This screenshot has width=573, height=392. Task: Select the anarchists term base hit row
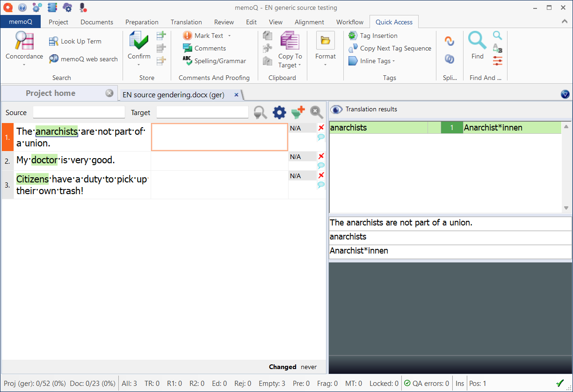tap(445, 128)
